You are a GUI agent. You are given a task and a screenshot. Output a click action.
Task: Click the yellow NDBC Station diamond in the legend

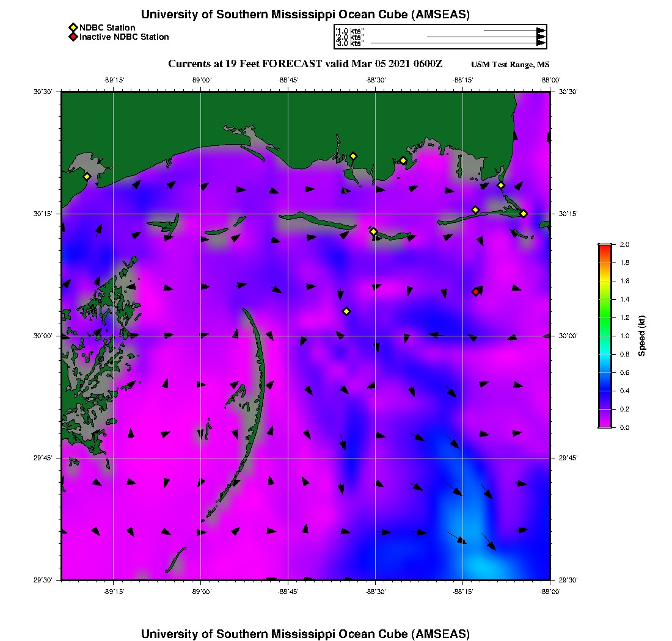click(x=73, y=27)
